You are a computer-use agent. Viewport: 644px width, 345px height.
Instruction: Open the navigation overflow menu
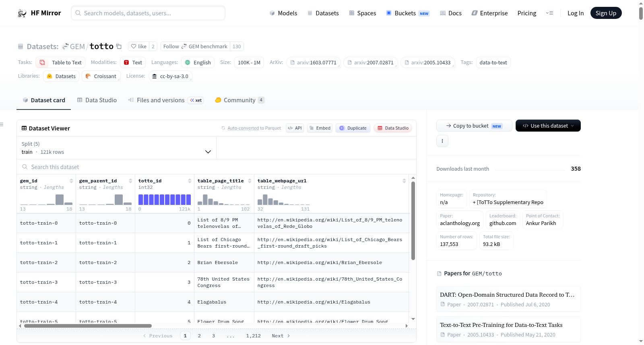(549, 13)
